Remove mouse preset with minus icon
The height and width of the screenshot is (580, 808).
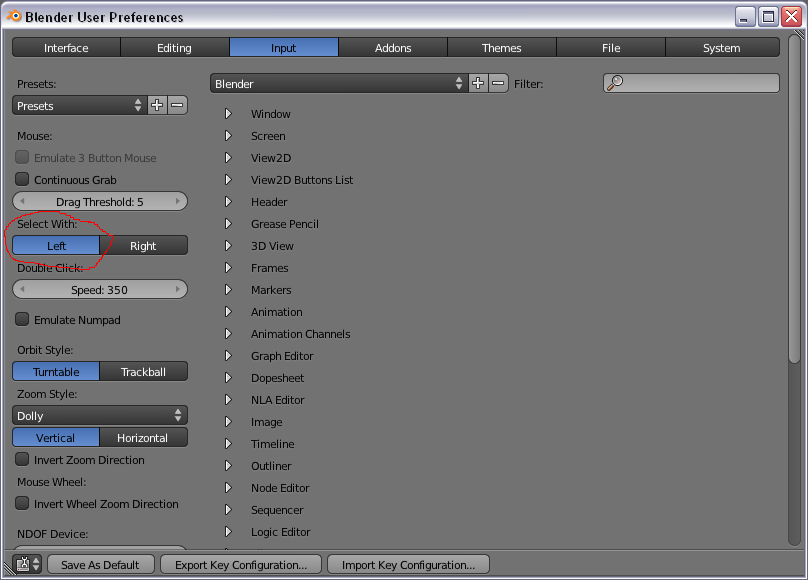177,105
